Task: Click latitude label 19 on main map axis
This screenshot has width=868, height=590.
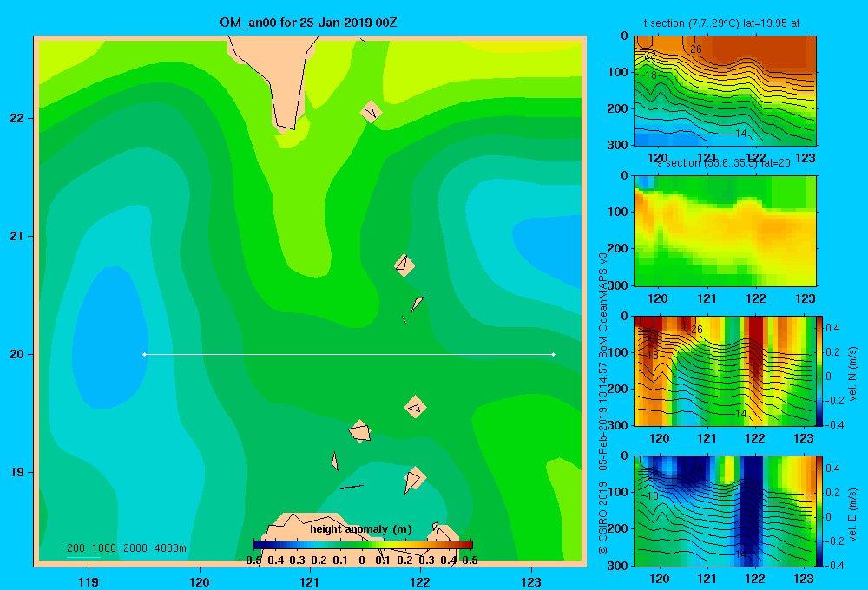Action: (17, 472)
